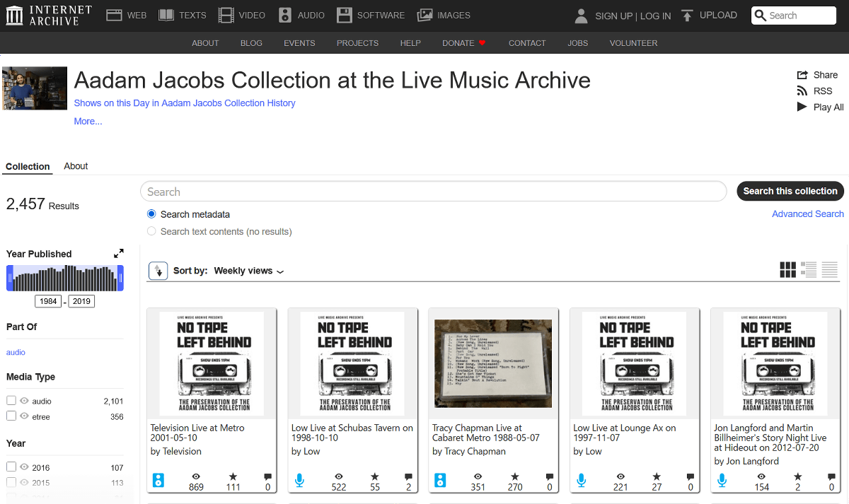Grab the left handle of year range slider

pos(10,278)
